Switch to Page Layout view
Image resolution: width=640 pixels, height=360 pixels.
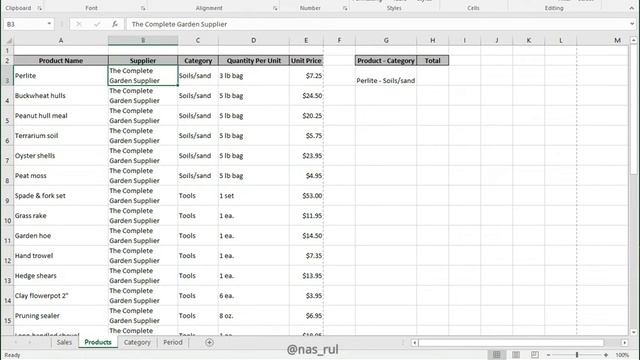click(516, 355)
